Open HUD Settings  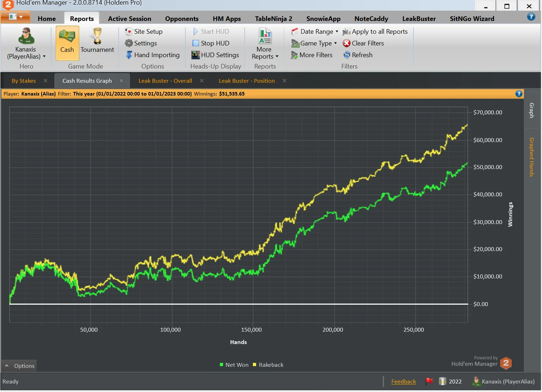pos(215,55)
